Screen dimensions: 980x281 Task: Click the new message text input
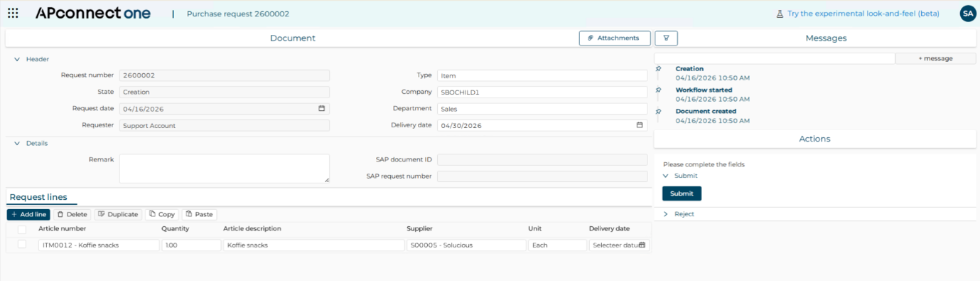(775, 58)
